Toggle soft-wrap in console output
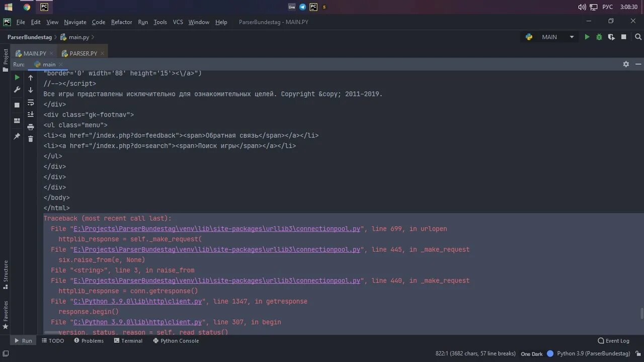The width and height of the screenshot is (644, 362). coord(31,102)
